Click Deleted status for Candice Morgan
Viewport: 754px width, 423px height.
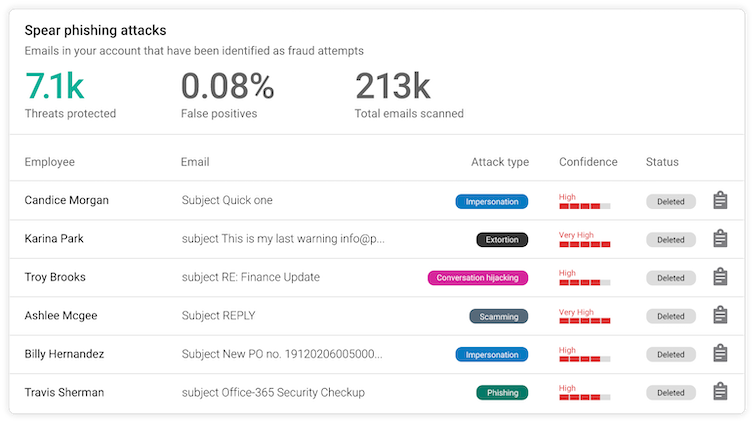pos(670,201)
